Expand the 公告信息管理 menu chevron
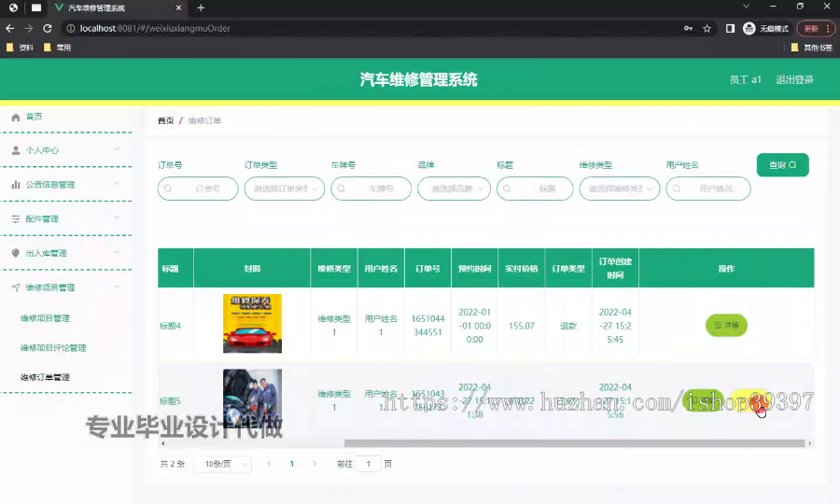The height and width of the screenshot is (504, 840). [x=117, y=184]
